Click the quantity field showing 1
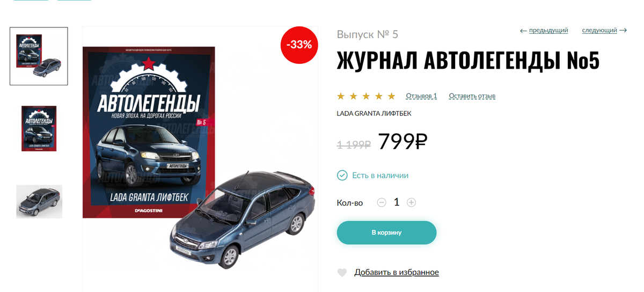This screenshot has width=644, height=292. (x=397, y=202)
